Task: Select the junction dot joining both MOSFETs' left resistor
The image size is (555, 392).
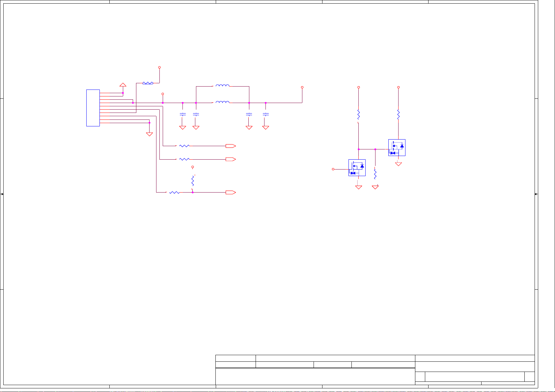Action: coord(359,149)
